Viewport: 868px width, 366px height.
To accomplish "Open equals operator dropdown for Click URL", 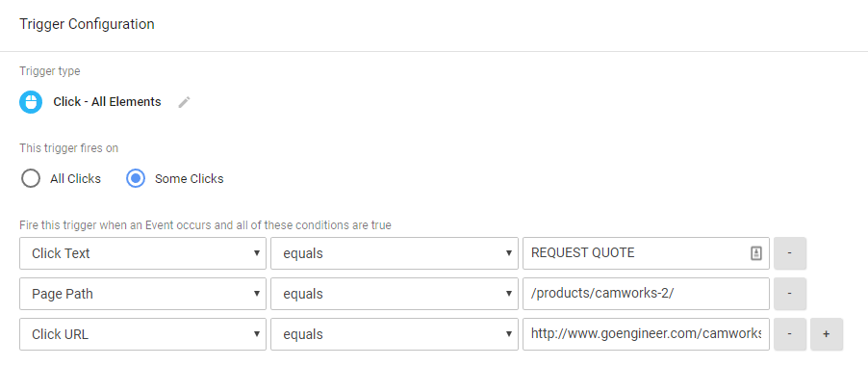I will pyautogui.click(x=395, y=334).
